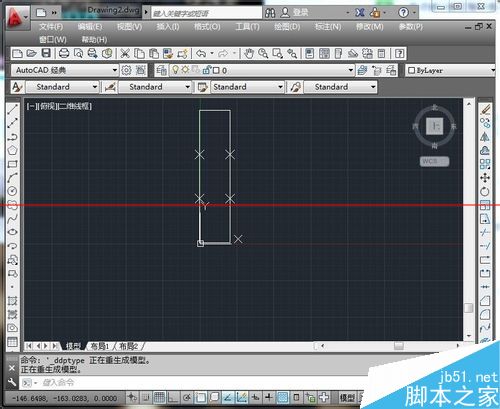Toggle Dynamic Input in status bar
The width and height of the screenshot is (500, 409).
coord(255,397)
